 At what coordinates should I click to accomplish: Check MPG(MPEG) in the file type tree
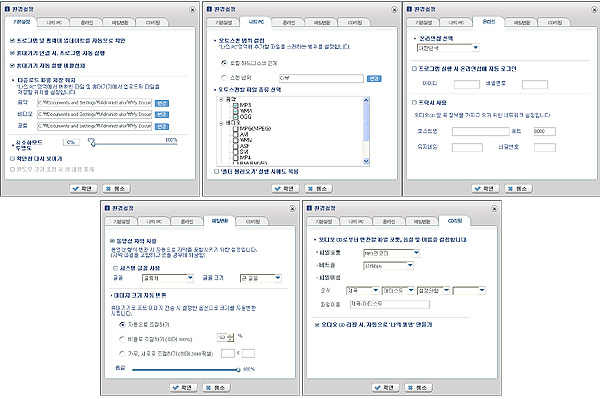[x=236, y=129]
